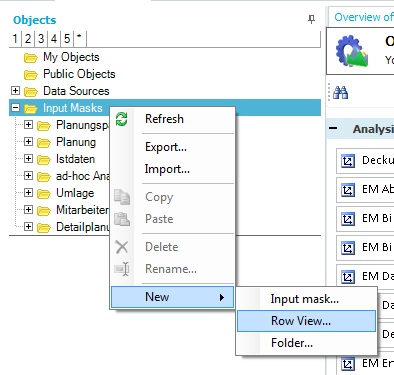The height and width of the screenshot is (375, 394).
Task: Select the Data Sources tree item
Action: click(x=76, y=91)
